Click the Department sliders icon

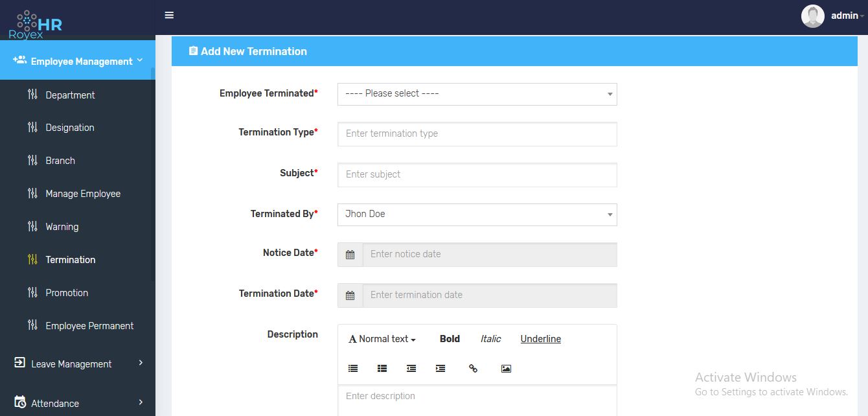click(32, 95)
